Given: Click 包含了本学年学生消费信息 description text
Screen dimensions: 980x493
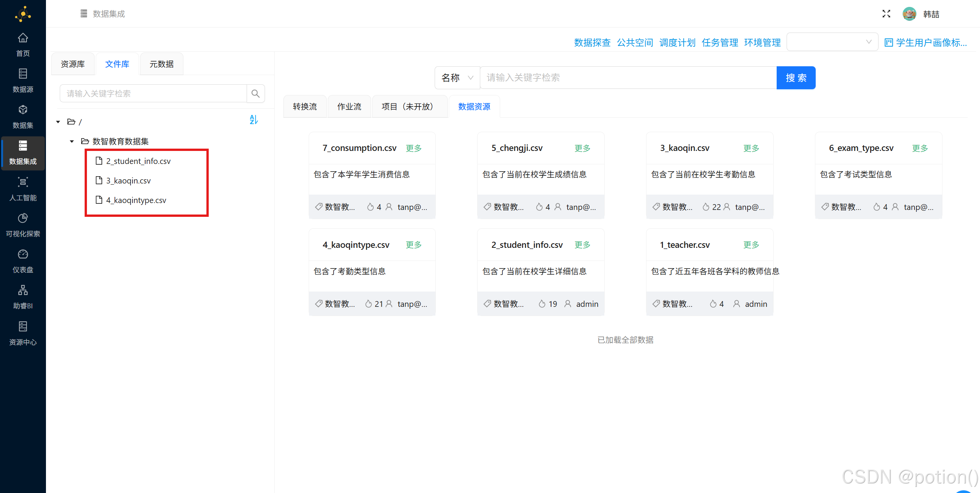Looking at the screenshot, I should click(362, 174).
